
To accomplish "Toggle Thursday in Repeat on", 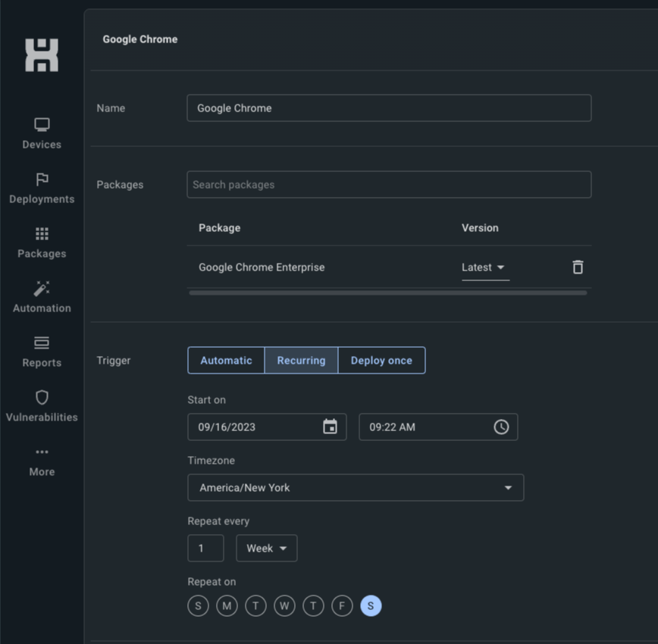I will tap(313, 606).
